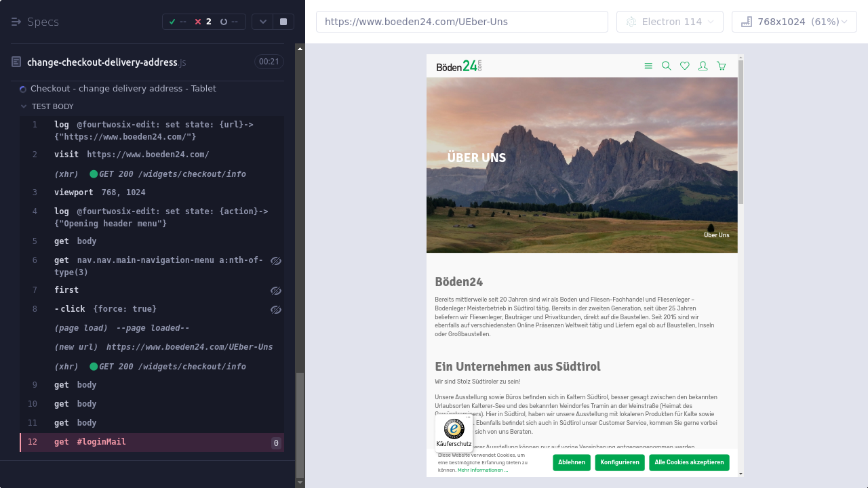Click the URL address field
Screen dimensions: 868x488
click(x=462, y=22)
